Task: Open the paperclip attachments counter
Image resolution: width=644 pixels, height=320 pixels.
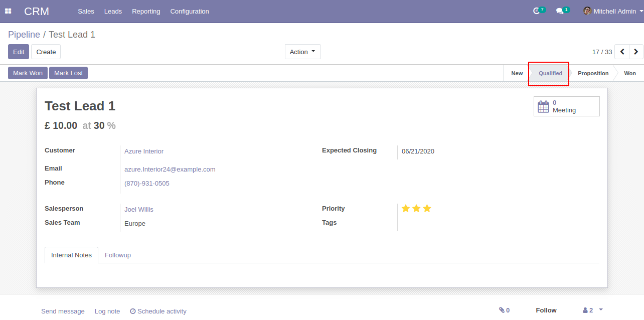Action: (504, 310)
